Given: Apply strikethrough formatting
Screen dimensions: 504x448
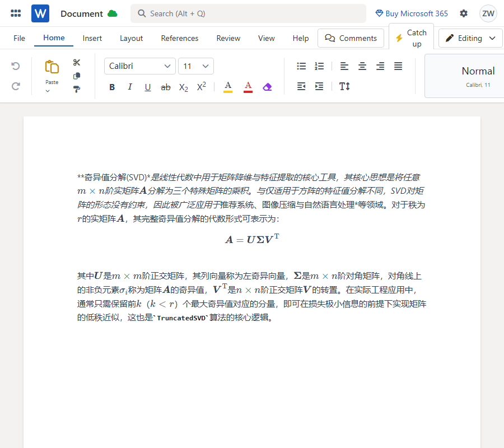Looking at the screenshot, I should (x=166, y=87).
